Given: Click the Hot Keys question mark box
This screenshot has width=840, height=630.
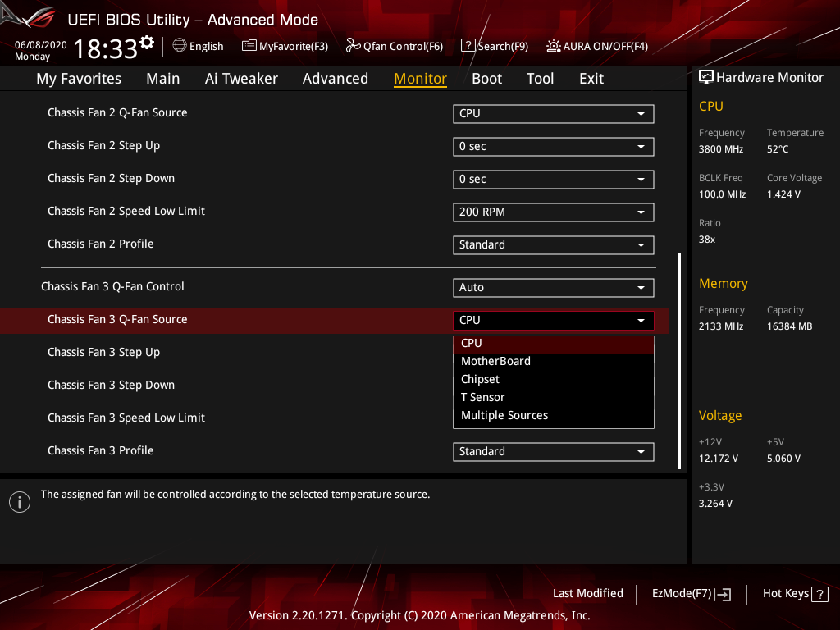Looking at the screenshot, I should click(x=819, y=594).
